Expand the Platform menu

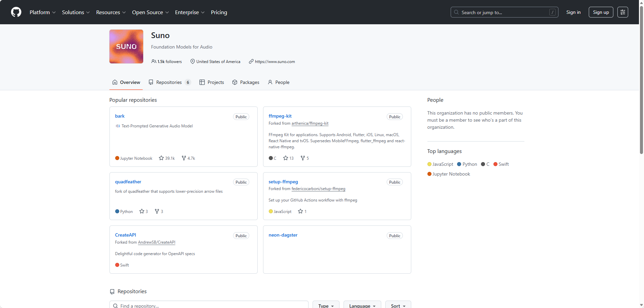[x=43, y=12]
